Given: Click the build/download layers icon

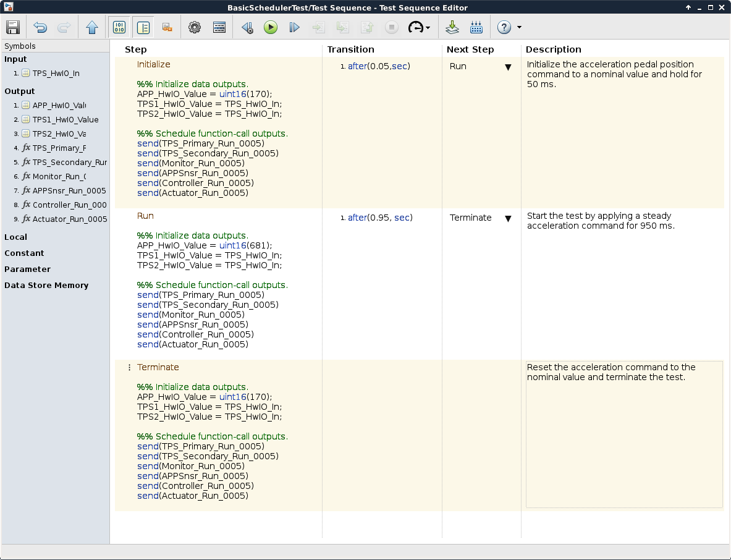Looking at the screenshot, I should [452, 27].
